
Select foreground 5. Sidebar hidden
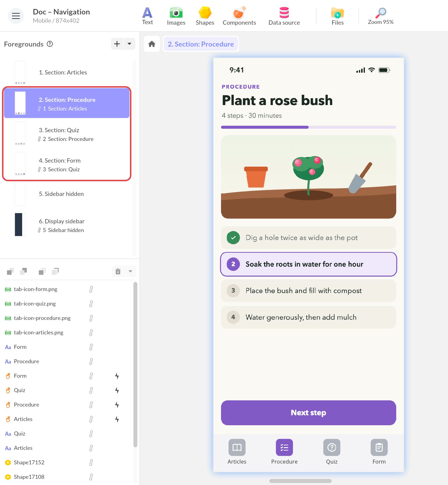coord(67,194)
